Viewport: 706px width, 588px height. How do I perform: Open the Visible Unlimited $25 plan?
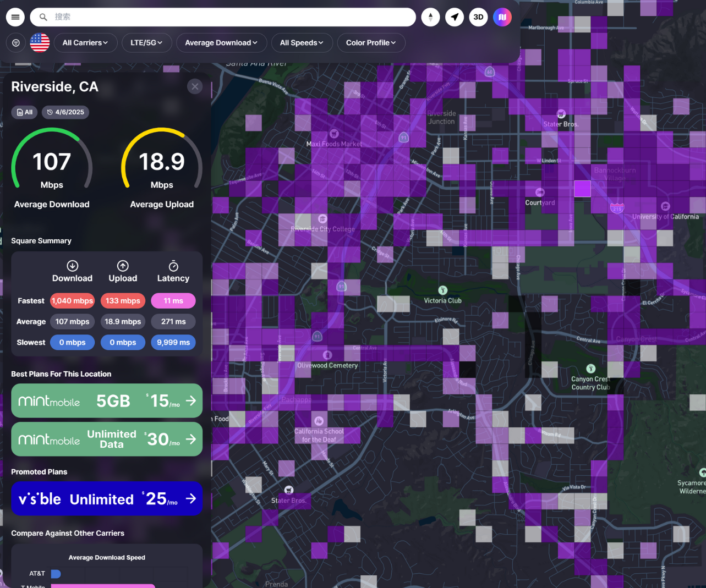(107, 499)
